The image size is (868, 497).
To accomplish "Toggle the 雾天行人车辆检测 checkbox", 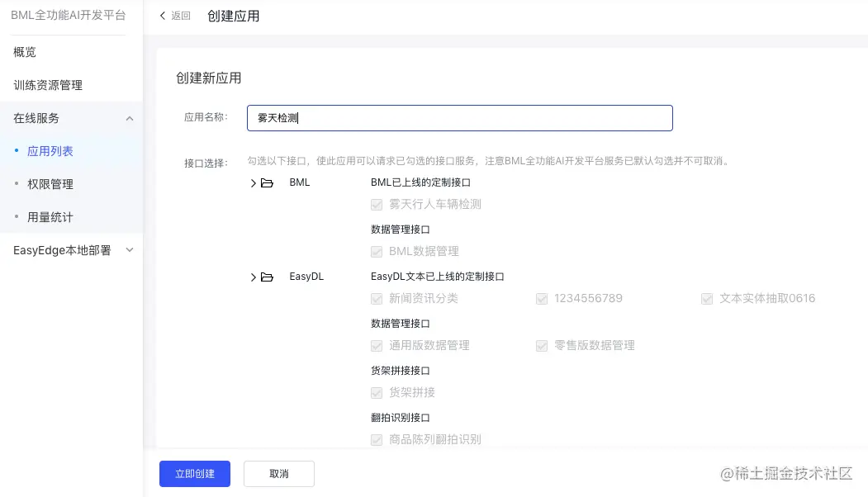I will point(377,205).
